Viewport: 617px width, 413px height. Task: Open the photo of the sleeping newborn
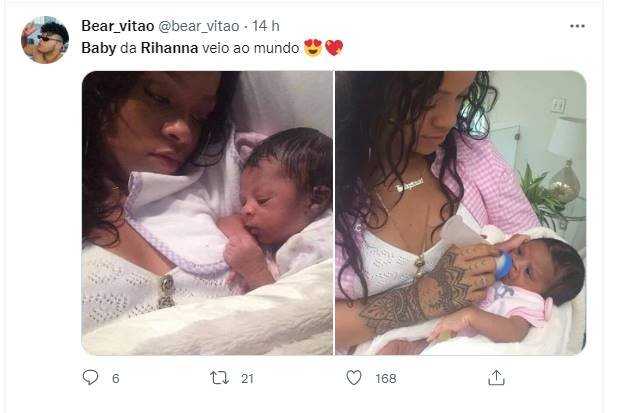(x=207, y=213)
